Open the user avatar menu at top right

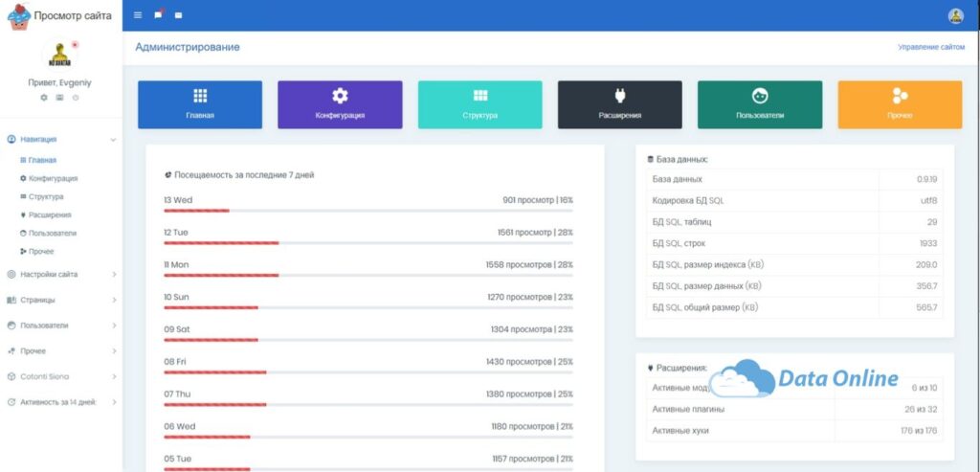[x=956, y=16]
